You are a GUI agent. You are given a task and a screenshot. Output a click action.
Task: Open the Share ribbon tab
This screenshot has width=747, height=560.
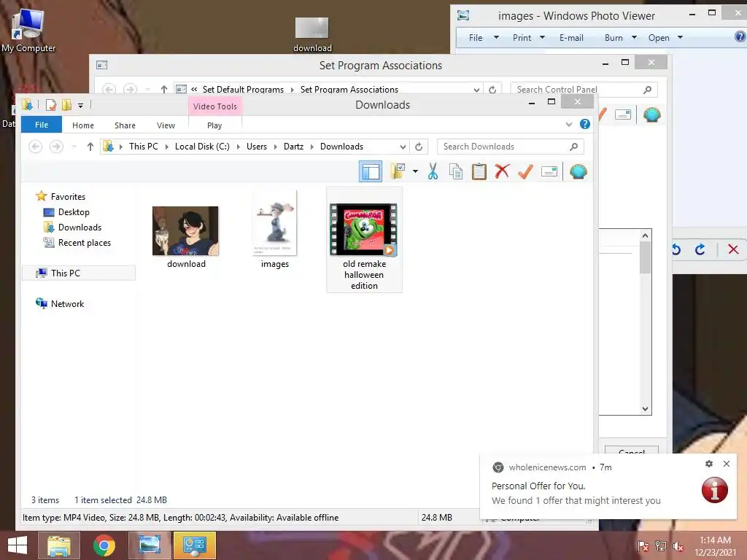click(x=125, y=125)
